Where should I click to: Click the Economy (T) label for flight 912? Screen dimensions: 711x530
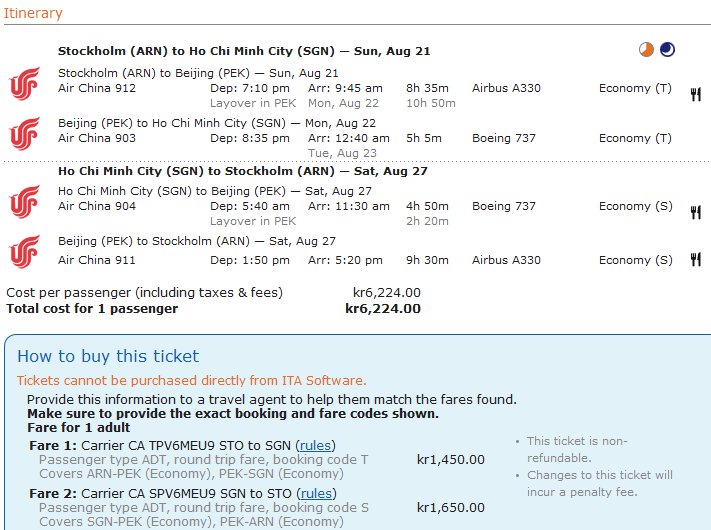(x=635, y=88)
